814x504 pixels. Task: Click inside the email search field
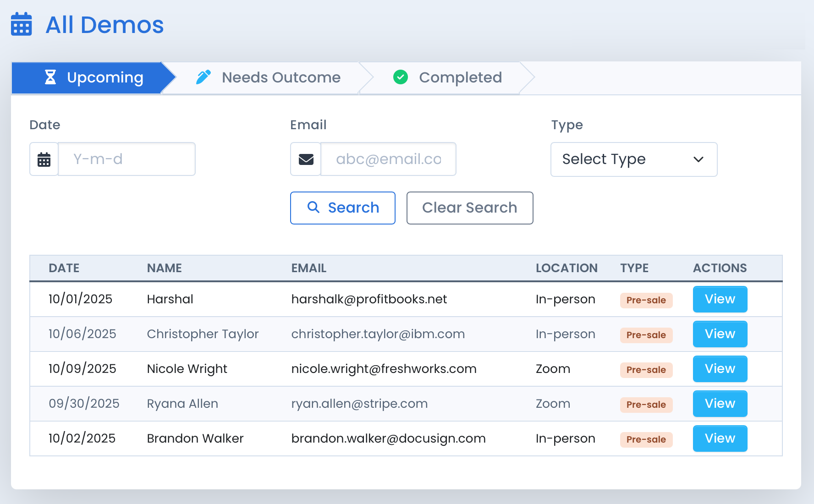point(388,159)
